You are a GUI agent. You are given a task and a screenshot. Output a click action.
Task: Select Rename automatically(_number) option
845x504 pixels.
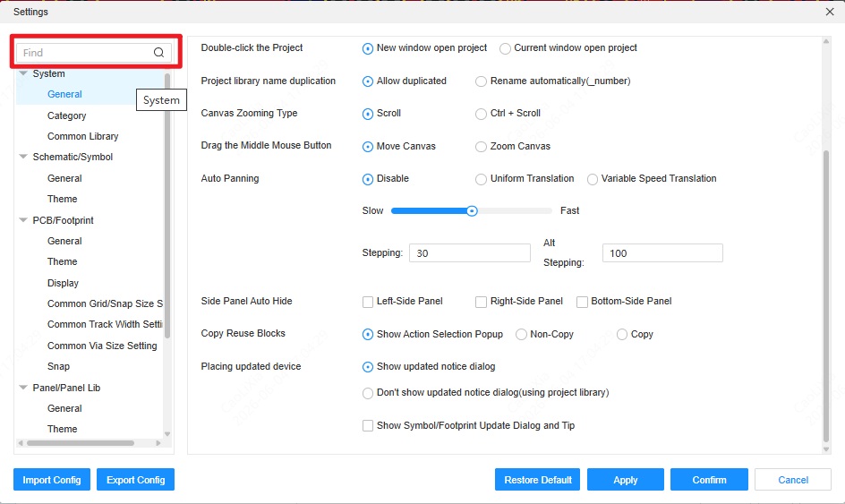click(x=481, y=81)
